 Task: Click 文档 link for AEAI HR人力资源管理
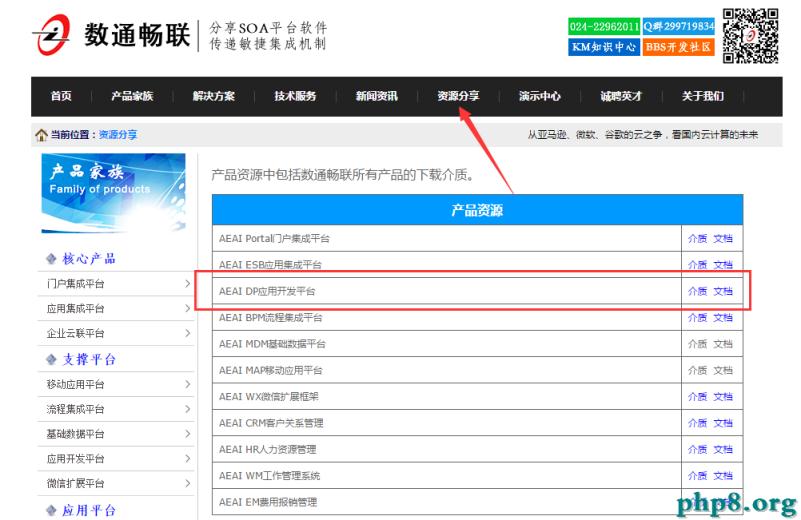[x=723, y=450]
